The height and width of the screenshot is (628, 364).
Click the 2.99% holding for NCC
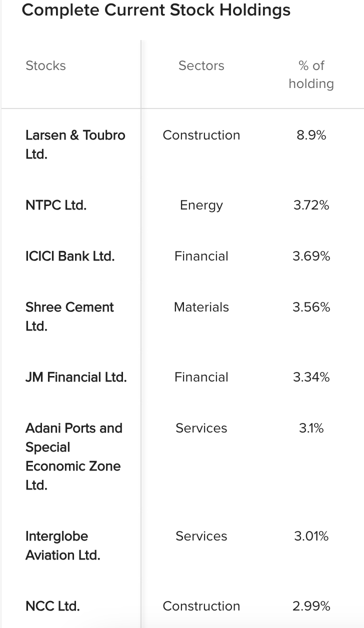pos(311,606)
